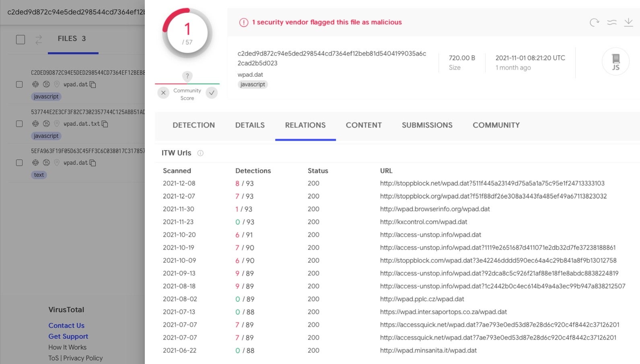Viewport: 640px width, 364px height.
Task: Click the info icon next to ITW Urls
Action: click(x=200, y=153)
